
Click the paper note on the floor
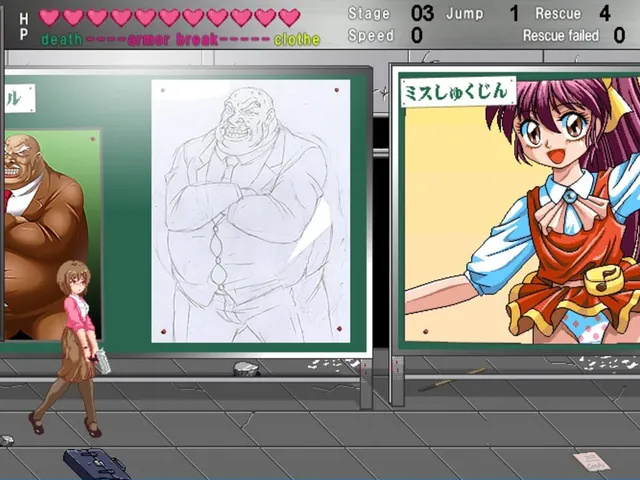(591, 462)
